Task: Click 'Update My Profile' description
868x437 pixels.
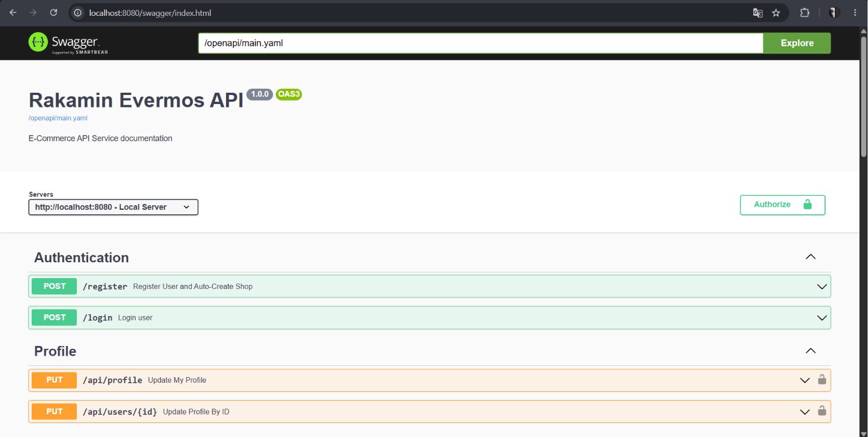Action: tap(177, 380)
